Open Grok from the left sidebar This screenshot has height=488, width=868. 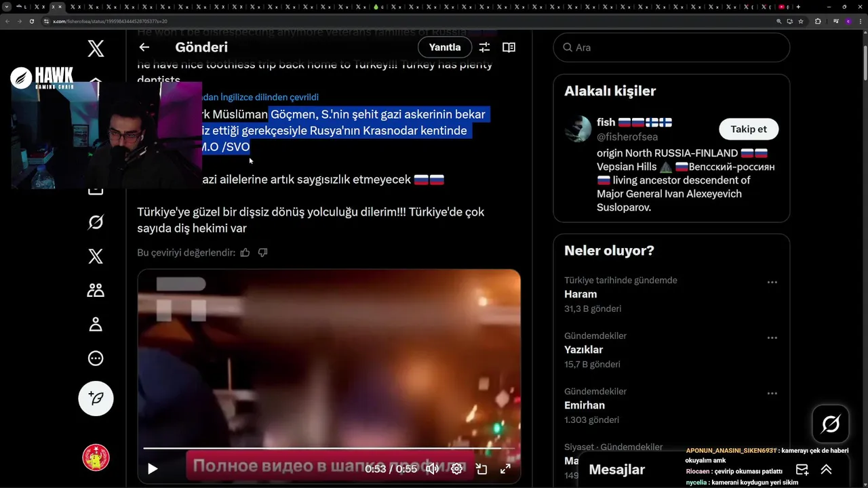pos(96,222)
